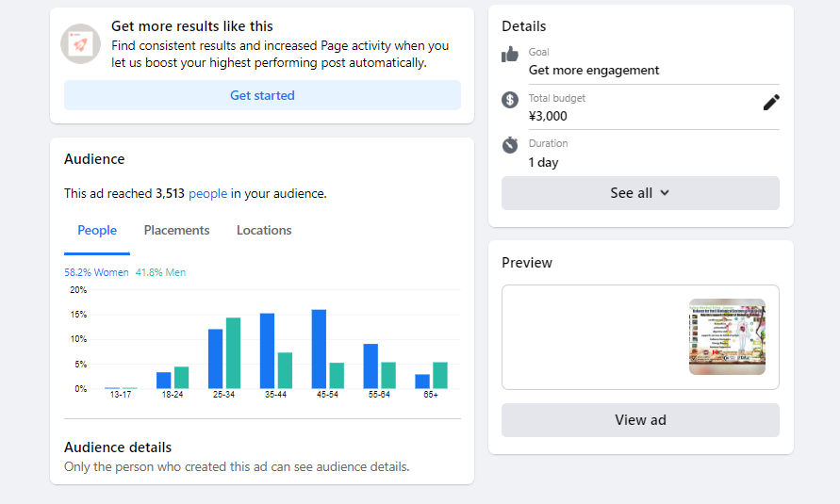This screenshot has height=504, width=840.
Task: Open the Placements tab
Action: pos(176,230)
